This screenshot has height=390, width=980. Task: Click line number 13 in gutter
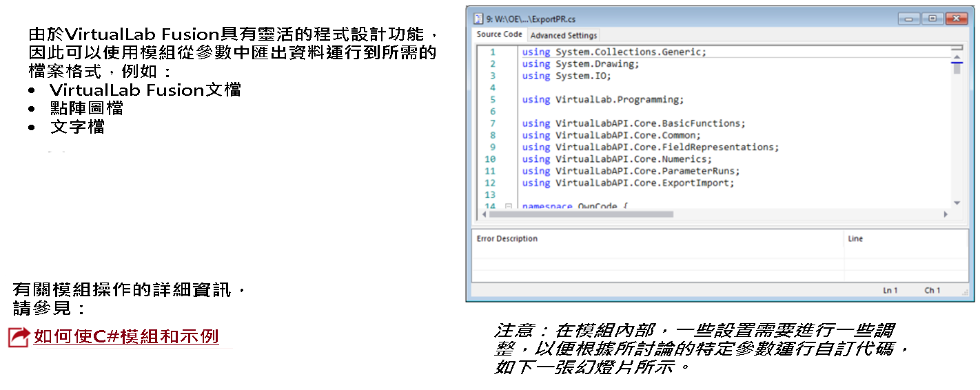[490, 195]
